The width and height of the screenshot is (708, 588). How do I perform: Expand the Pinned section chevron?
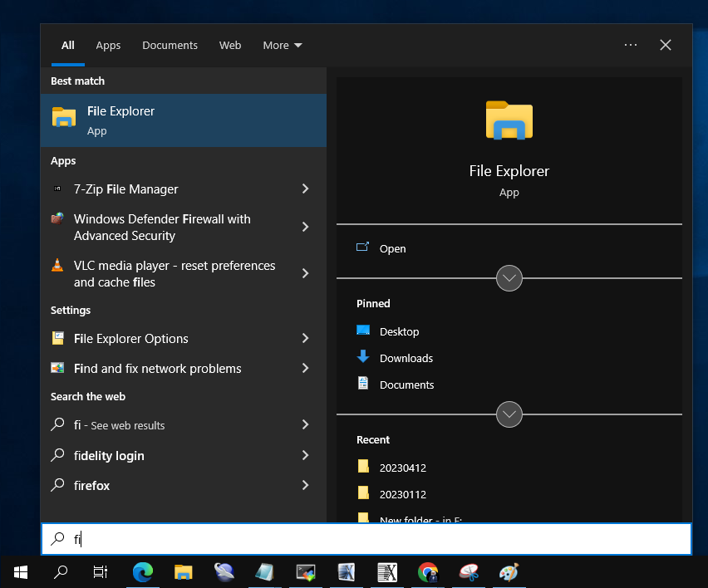(509, 414)
